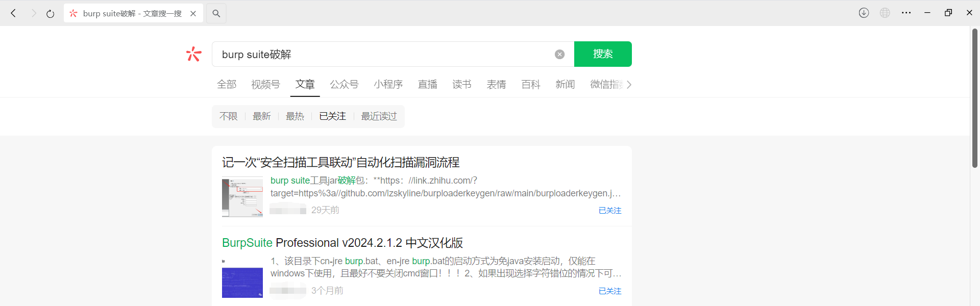The width and height of the screenshot is (980, 306).
Task: Click the search input field
Action: coord(383,55)
